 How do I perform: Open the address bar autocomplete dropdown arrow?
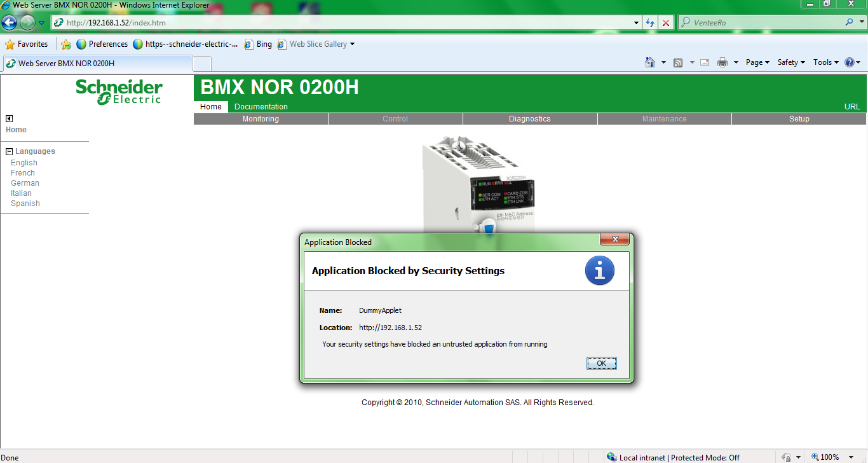pyautogui.click(x=637, y=23)
